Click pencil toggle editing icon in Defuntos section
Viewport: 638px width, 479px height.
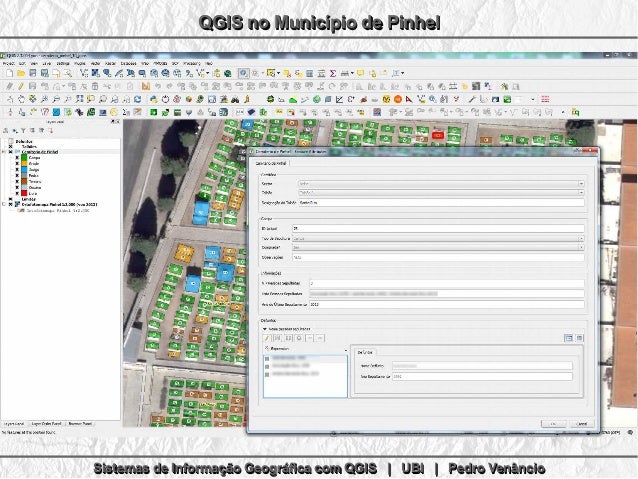[x=267, y=338]
